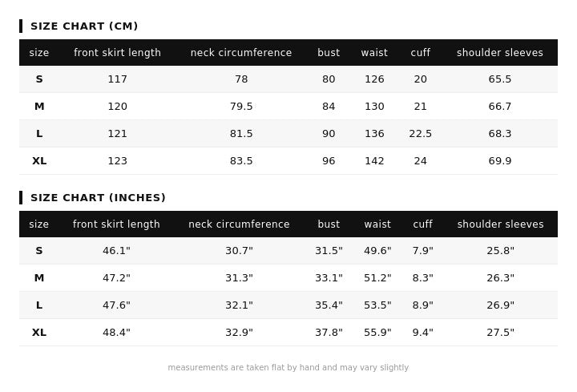Image resolution: width=577 pixels, height=392 pixels.
Task: Click the 69.9 shoulder sleeves cell
Action: tap(500, 161)
